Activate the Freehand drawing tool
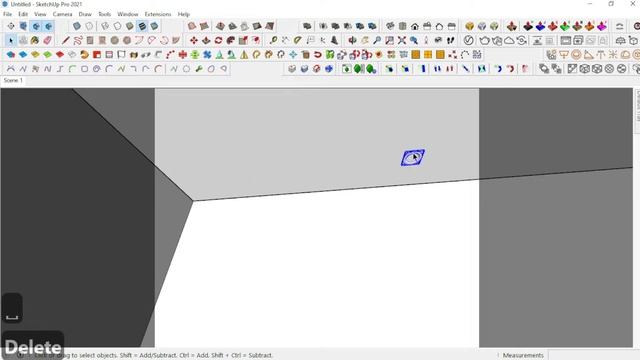The image size is (640, 360). pos(78,40)
